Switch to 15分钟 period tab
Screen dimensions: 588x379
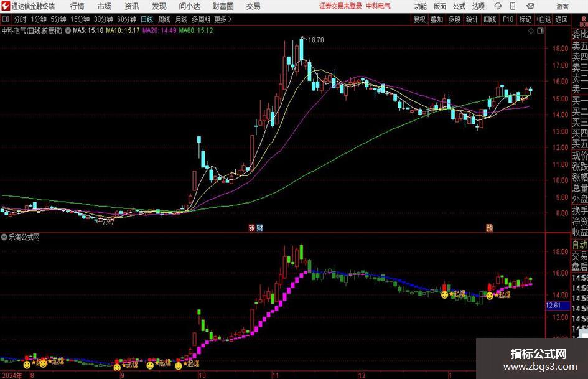pyautogui.click(x=80, y=19)
